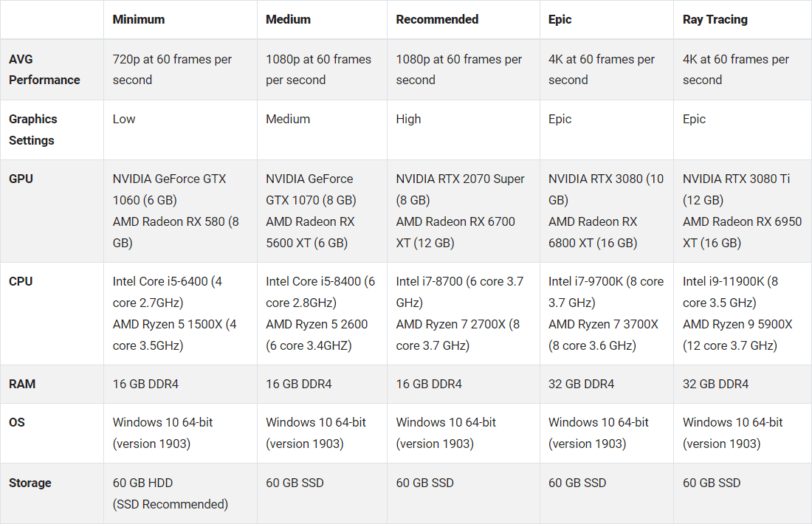Select the GPU row label

(x=21, y=179)
